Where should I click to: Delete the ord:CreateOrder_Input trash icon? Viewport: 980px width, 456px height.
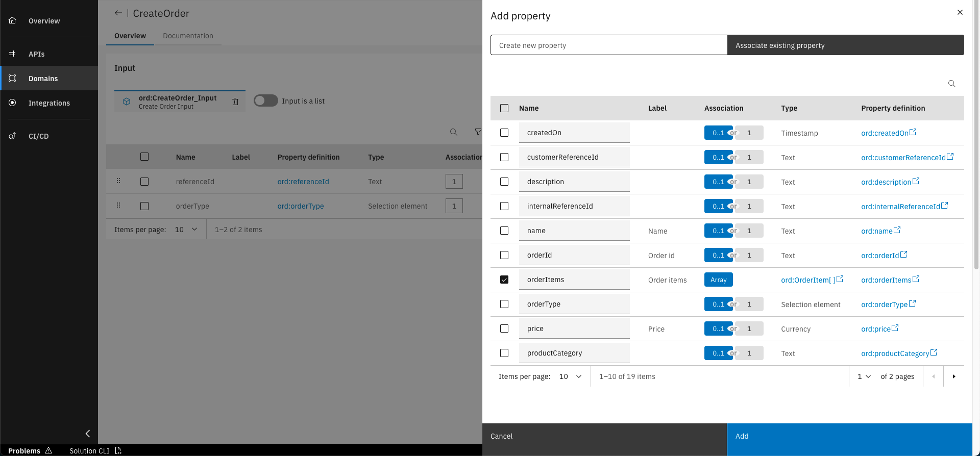coord(235,102)
